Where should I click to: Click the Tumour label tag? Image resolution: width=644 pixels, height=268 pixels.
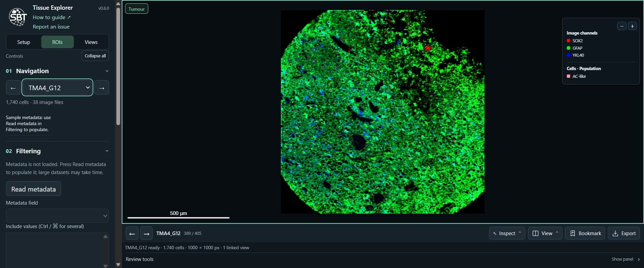pyautogui.click(x=137, y=9)
